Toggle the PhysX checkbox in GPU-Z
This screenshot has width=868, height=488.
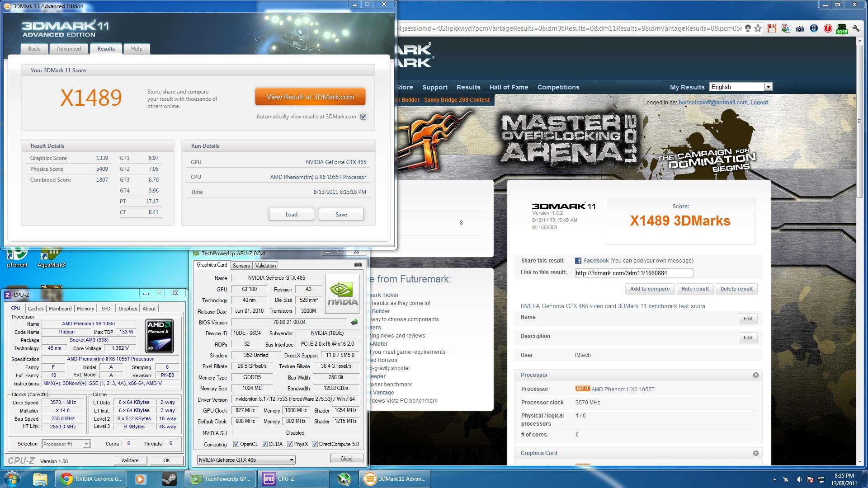pyautogui.click(x=290, y=444)
